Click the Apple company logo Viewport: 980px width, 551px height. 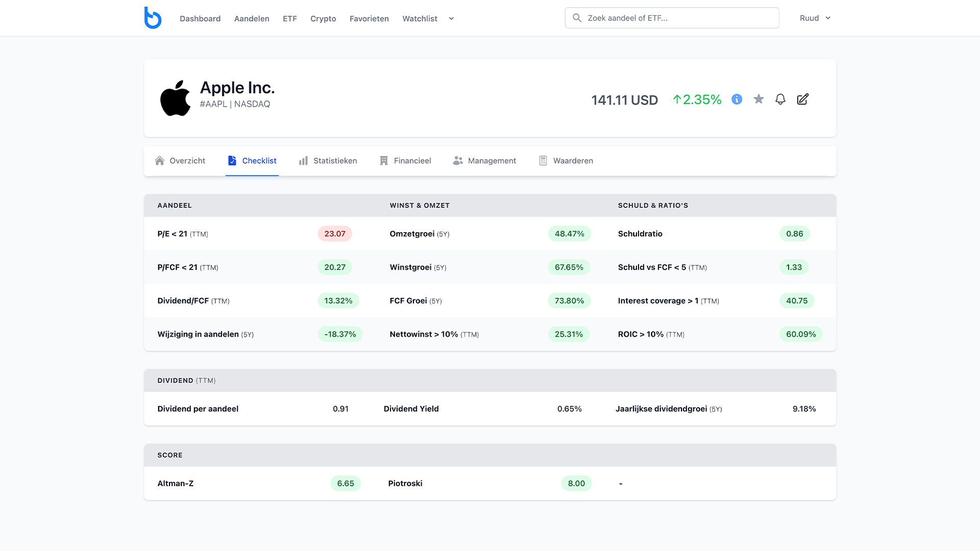point(175,98)
